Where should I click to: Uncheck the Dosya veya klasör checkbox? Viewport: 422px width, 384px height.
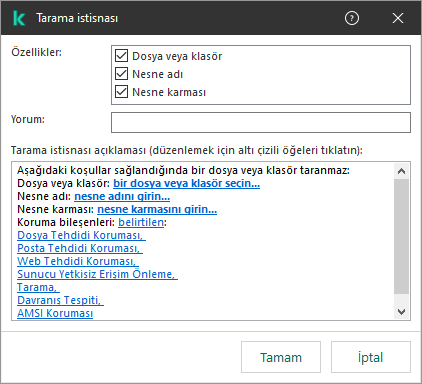(x=121, y=56)
